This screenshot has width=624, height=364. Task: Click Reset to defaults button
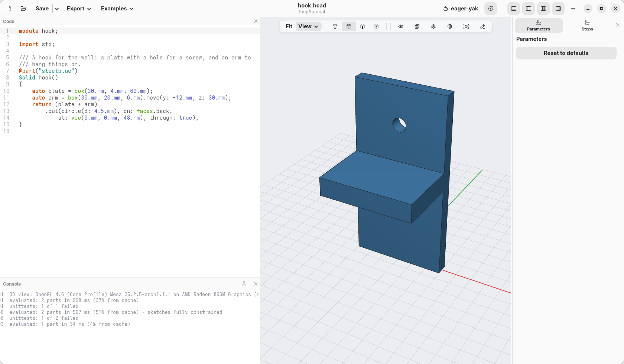click(566, 53)
